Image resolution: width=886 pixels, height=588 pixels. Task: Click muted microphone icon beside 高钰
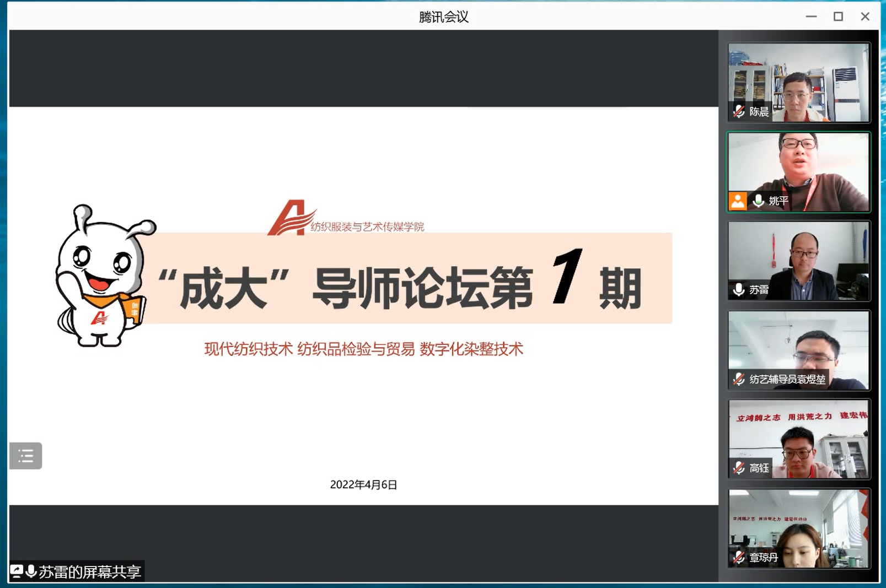tap(739, 468)
